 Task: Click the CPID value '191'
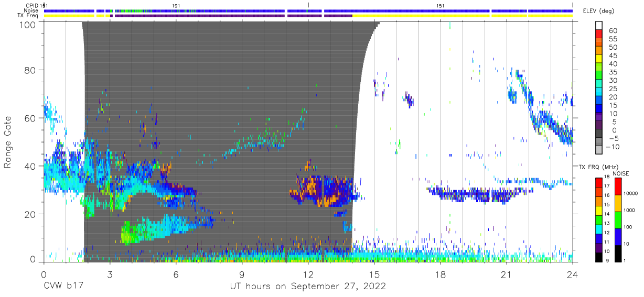[177, 5]
